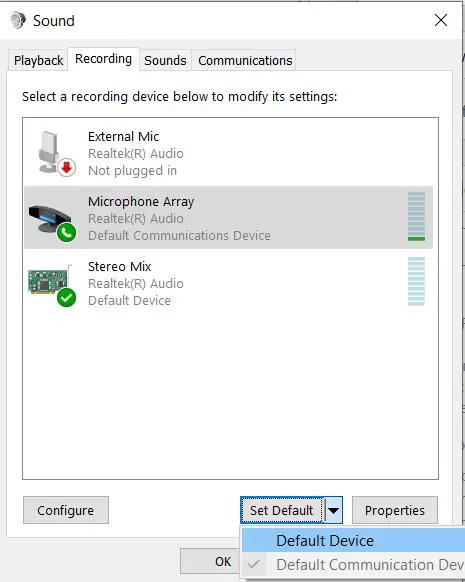This screenshot has width=465, height=582.
Task: Click the Microphone Array level meter
Action: [x=416, y=216]
